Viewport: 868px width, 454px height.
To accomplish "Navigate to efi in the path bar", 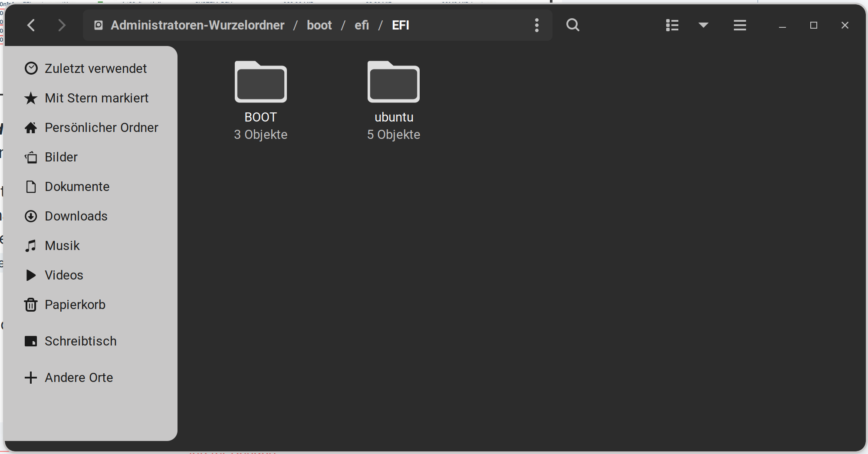I will 362,25.
